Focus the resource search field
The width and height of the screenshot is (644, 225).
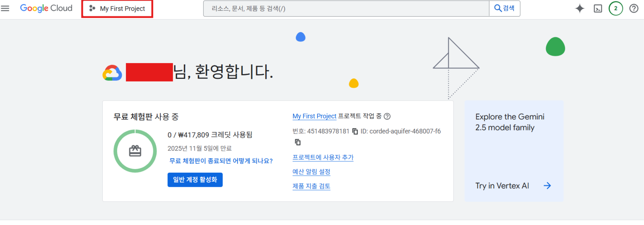coord(346,8)
